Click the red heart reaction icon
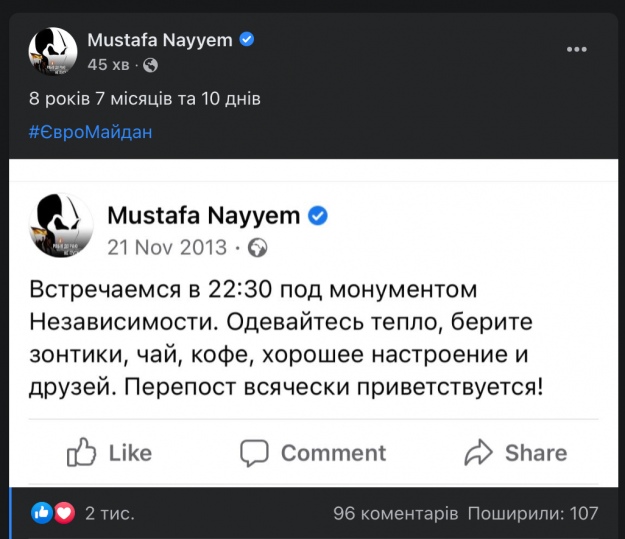Viewport: 625px width, 539px height. coord(63,513)
